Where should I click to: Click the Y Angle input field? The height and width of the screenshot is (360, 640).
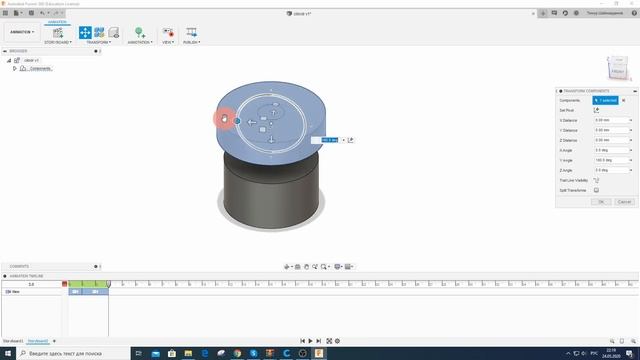click(611, 160)
